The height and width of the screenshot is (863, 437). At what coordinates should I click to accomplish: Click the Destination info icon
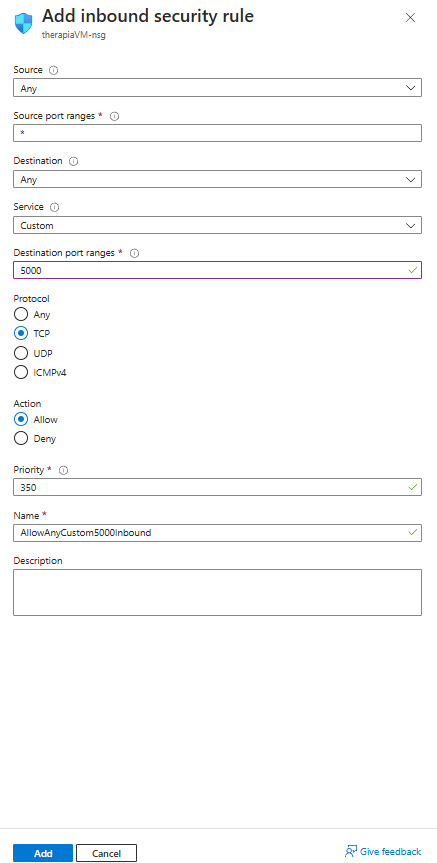pyautogui.click(x=73, y=162)
